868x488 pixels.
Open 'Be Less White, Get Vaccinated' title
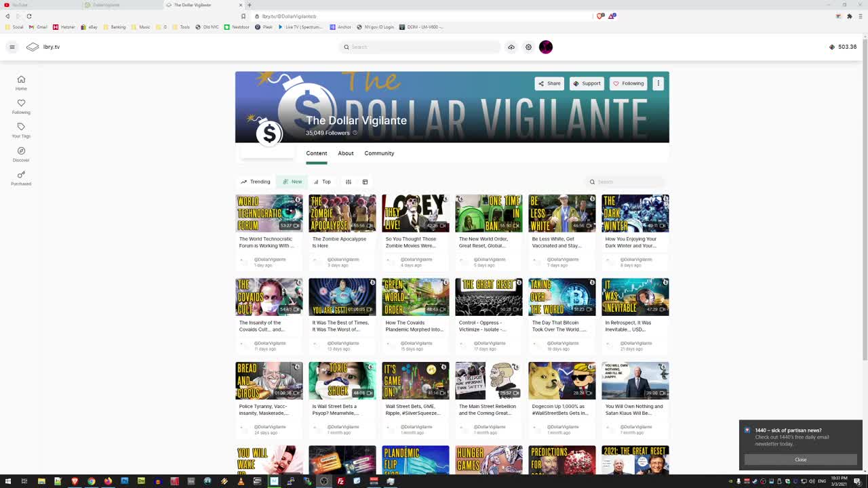(x=557, y=242)
